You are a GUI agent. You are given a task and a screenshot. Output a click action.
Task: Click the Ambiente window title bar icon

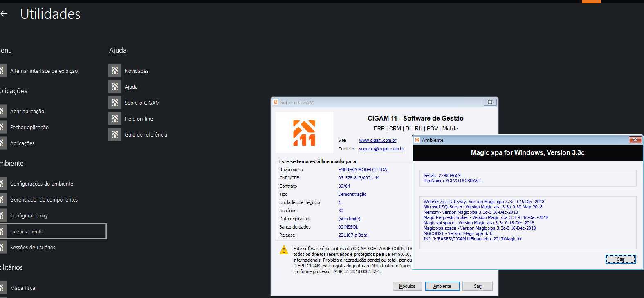(x=417, y=140)
